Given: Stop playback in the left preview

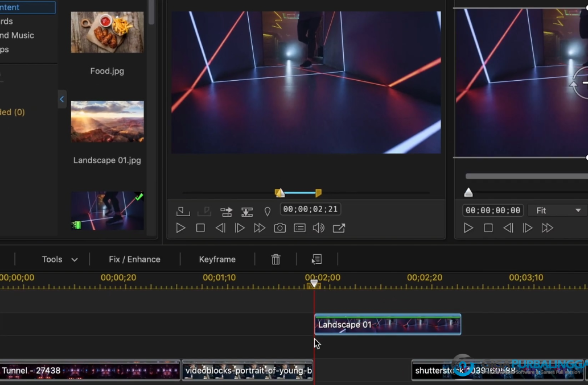Looking at the screenshot, I should pos(200,227).
